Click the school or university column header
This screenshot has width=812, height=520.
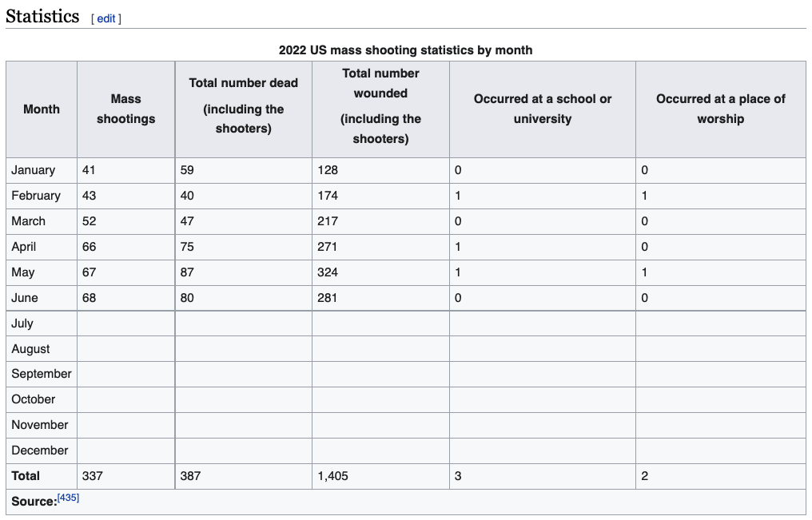542,109
